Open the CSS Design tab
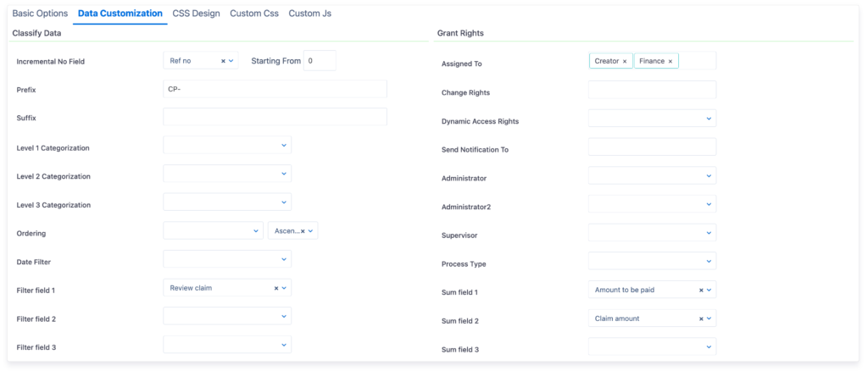The width and height of the screenshot is (868, 371). point(196,14)
